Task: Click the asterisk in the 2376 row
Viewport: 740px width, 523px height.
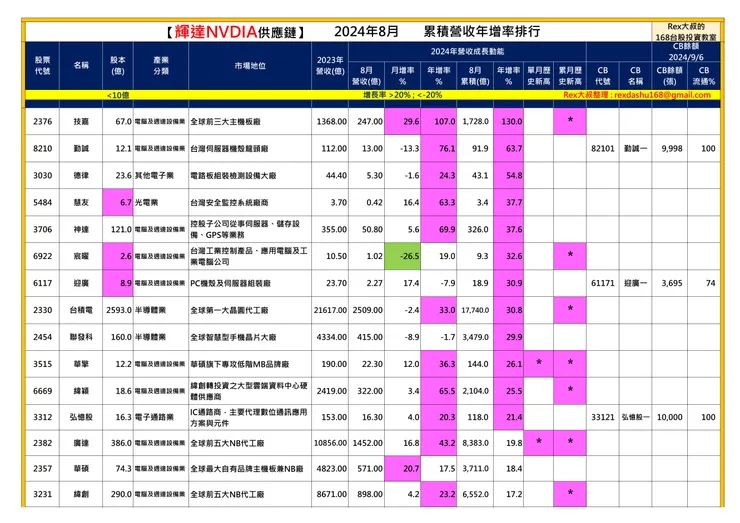Action: (570, 121)
